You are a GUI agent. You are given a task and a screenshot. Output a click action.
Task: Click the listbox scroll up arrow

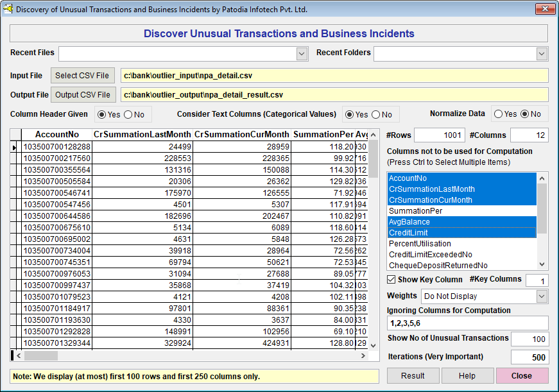pyautogui.click(x=543, y=178)
